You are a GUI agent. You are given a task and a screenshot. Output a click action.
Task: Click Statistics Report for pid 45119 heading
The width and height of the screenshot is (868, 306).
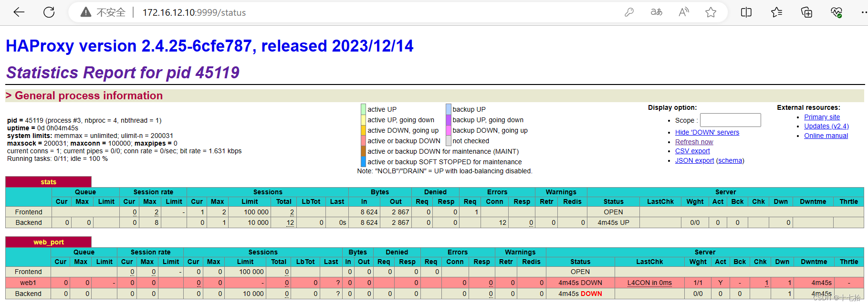(123, 73)
